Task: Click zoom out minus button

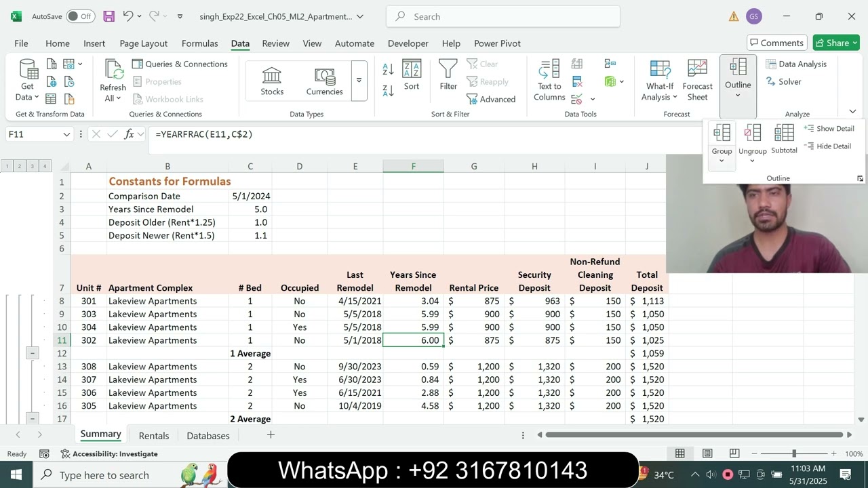Action: pos(753,453)
